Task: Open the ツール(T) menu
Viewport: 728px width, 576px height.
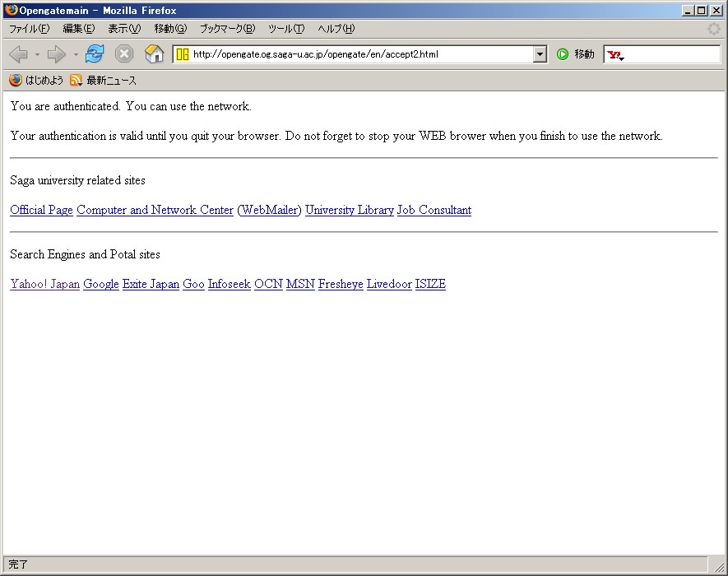Action: [x=286, y=29]
